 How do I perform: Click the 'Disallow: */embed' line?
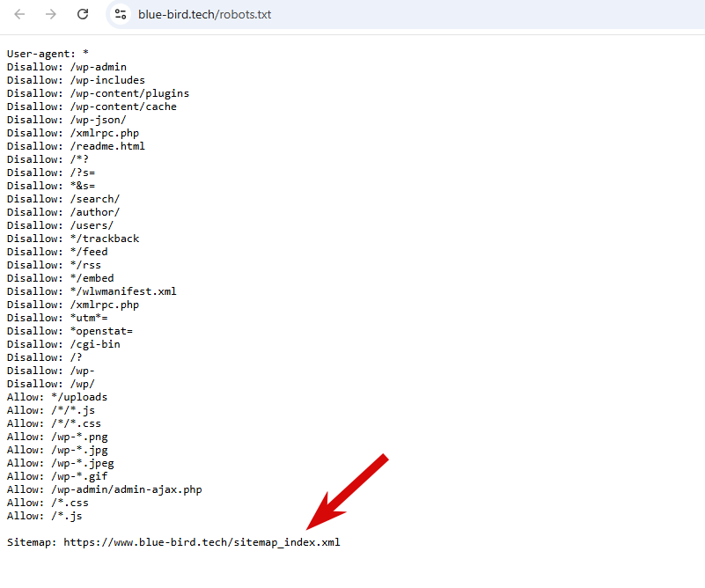pyautogui.click(x=60, y=278)
